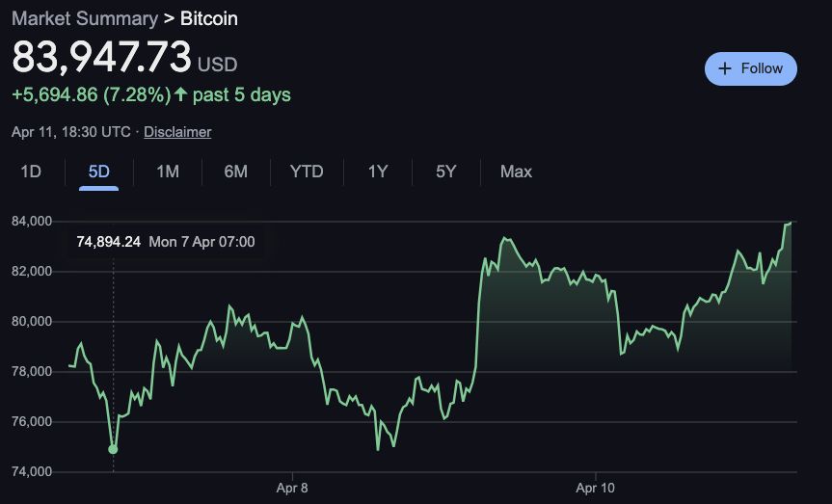Select the YTD chart tab
This screenshot has width=832, height=504.
pyautogui.click(x=307, y=172)
